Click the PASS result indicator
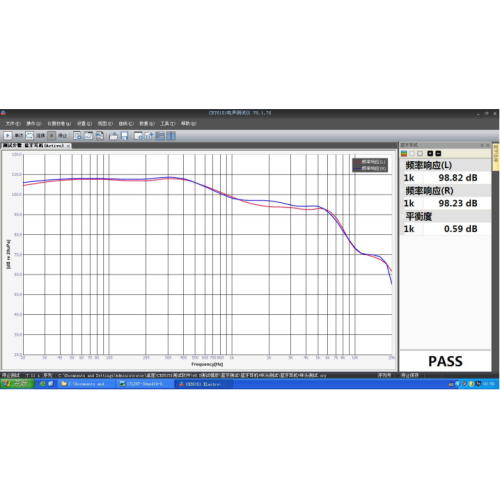 tap(445, 361)
